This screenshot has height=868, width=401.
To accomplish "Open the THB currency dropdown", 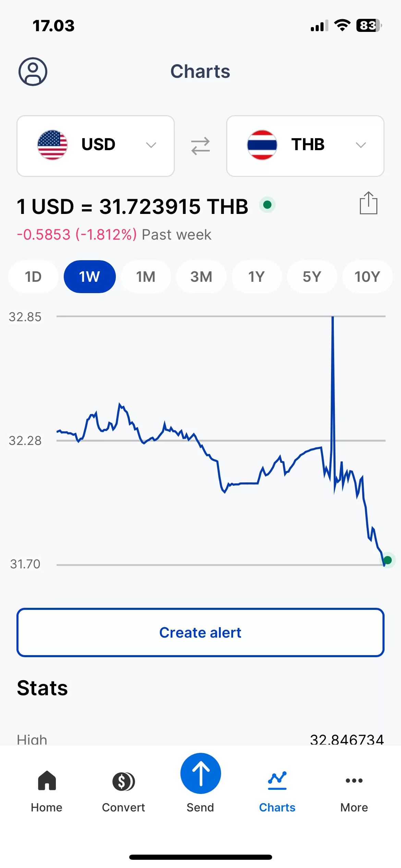I will tap(305, 146).
